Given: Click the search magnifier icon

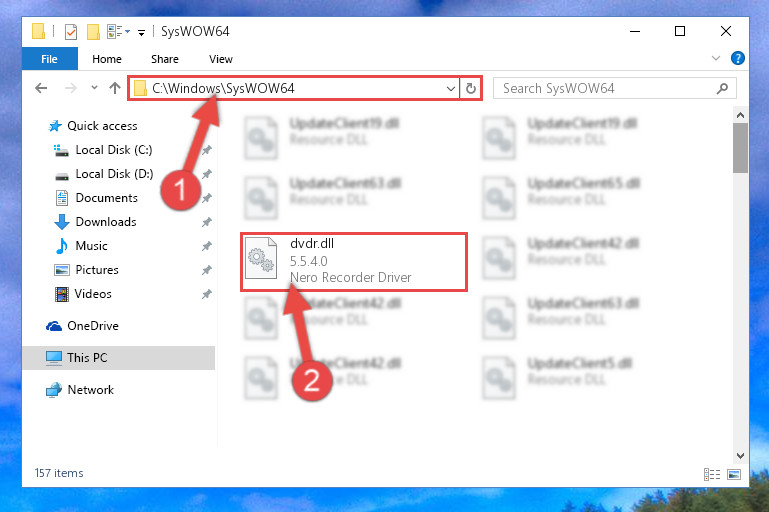Looking at the screenshot, I should (722, 88).
